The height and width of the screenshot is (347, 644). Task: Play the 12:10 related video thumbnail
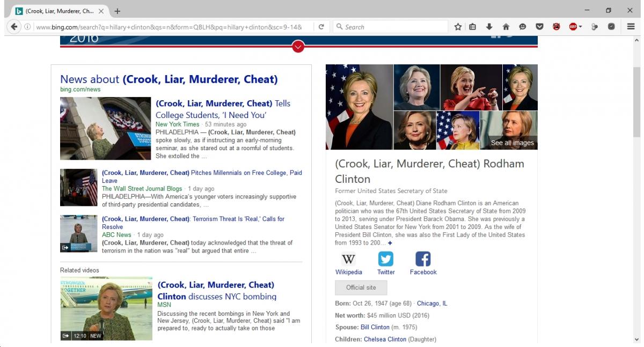(106, 309)
